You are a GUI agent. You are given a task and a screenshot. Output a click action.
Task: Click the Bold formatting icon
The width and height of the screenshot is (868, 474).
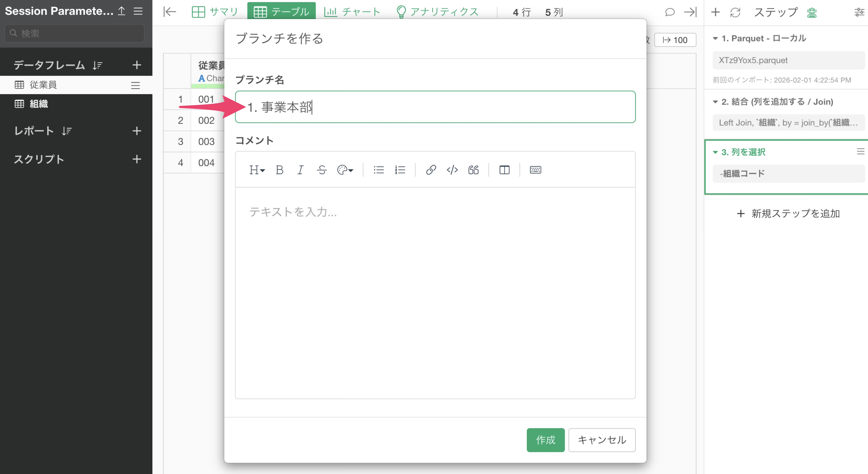coord(279,170)
